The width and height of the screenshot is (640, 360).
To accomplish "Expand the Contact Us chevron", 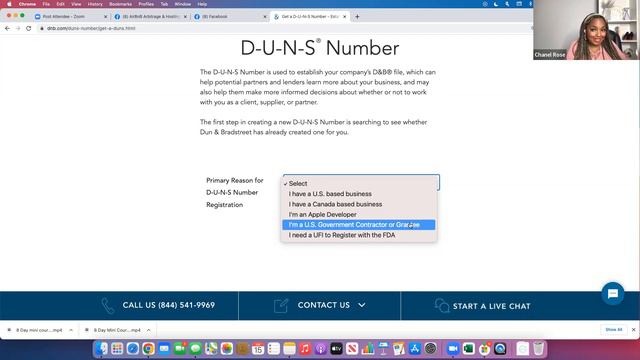I will (x=362, y=305).
